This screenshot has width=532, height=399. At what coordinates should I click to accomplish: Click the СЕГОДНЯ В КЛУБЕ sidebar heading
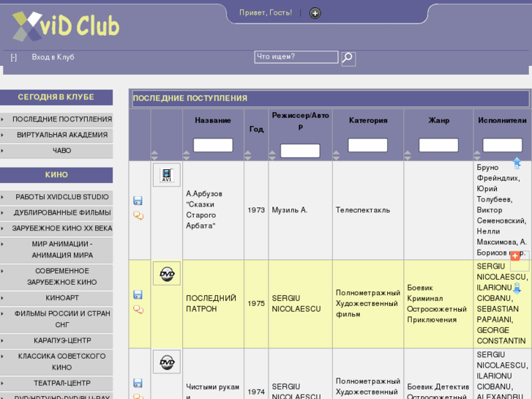(56, 97)
